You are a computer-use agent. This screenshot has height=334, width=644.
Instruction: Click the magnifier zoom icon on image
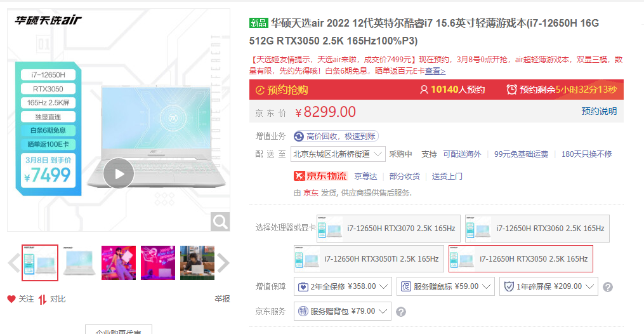pos(220,222)
